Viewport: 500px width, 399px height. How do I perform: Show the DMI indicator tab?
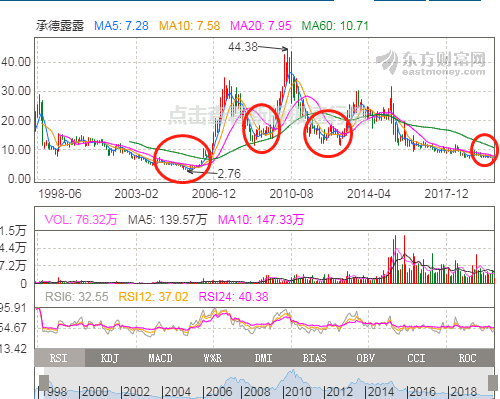coord(264,358)
